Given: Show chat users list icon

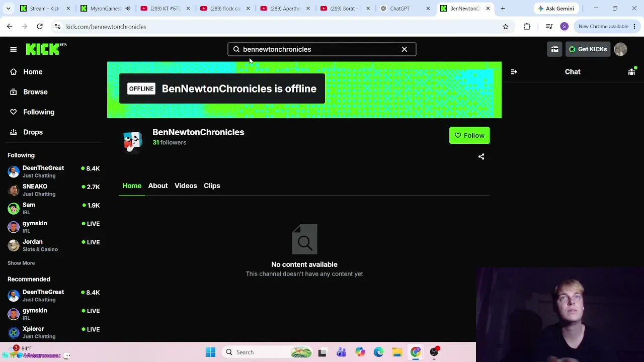Looking at the screenshot, I should 632,72.
